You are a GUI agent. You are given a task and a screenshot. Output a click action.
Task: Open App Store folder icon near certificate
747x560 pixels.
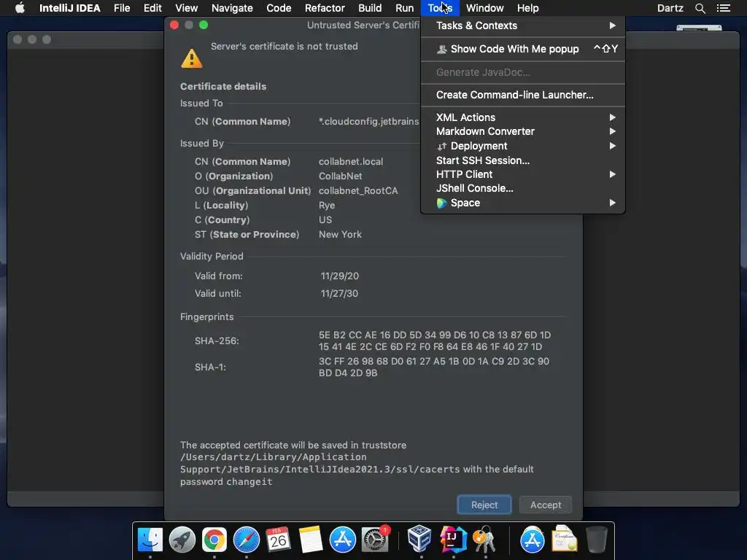(532, 540)
